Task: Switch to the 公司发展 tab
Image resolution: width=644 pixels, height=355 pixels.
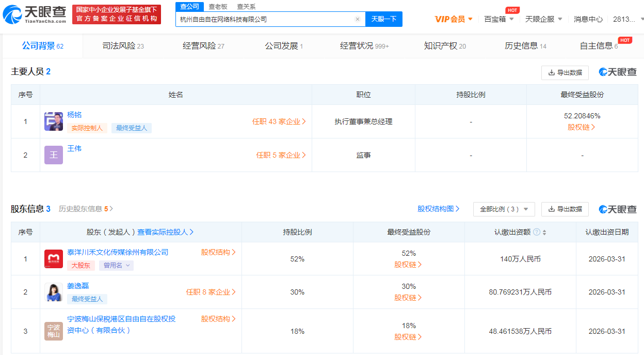Action: pyautogui.click(x=284, y=46)
